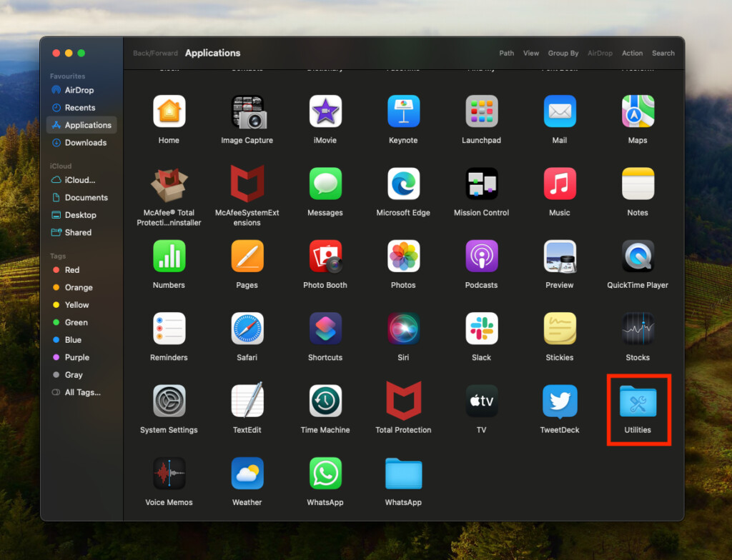This screenshot has height=560, width=732.
Task: Open the Safari compass icon
Action: click(247, 329)
